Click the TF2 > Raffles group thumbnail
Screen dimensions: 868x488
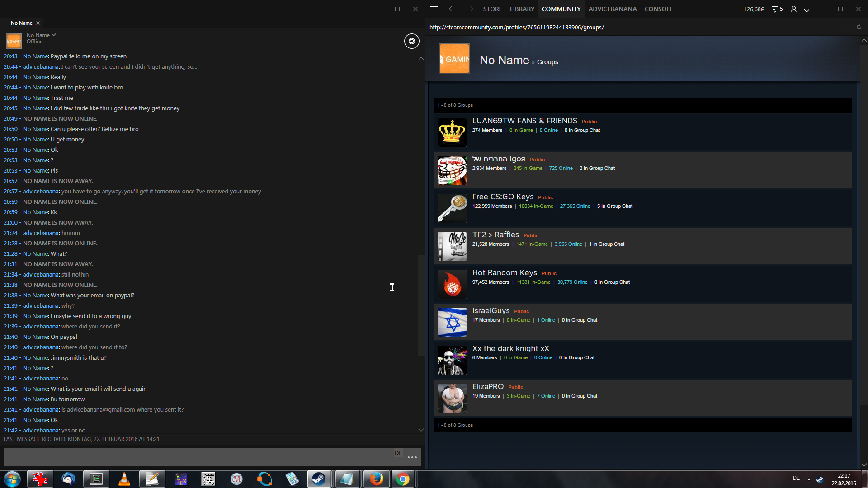452,246
